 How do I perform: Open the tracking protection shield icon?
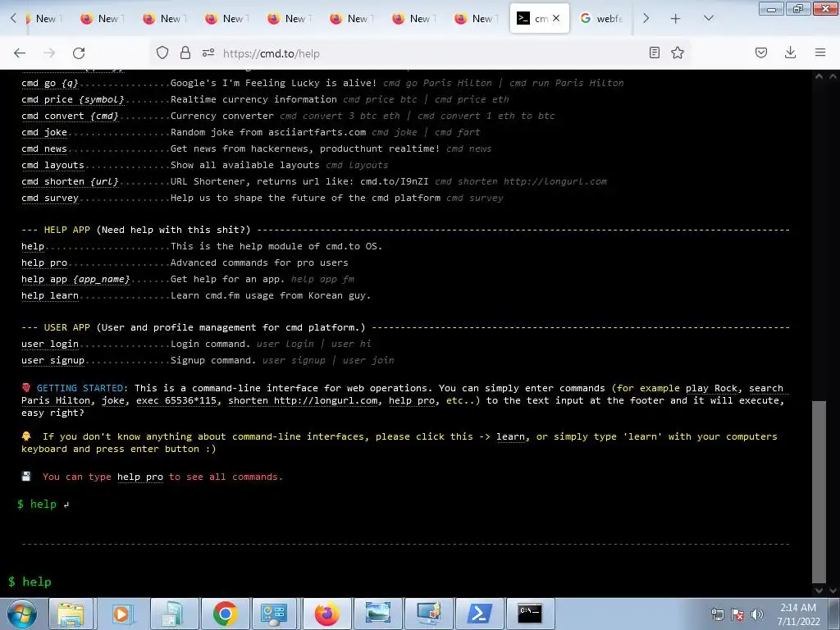[162, 53]
